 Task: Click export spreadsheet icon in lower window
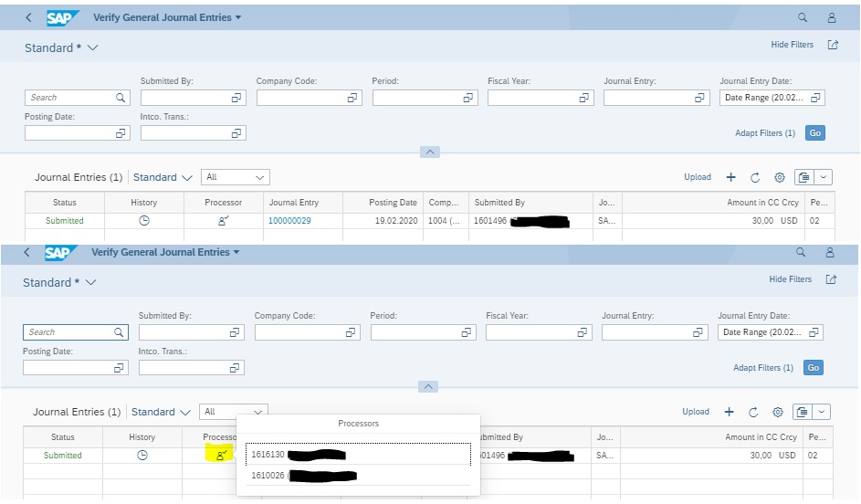[803, 412]
